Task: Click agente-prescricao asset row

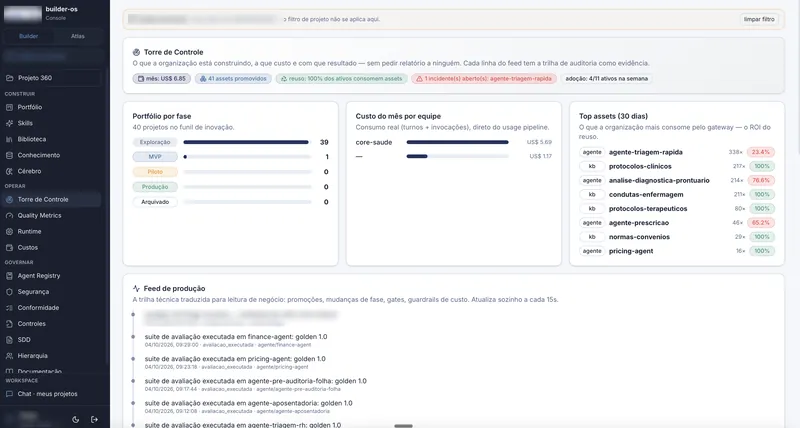Action: click(x=677, y=223)
